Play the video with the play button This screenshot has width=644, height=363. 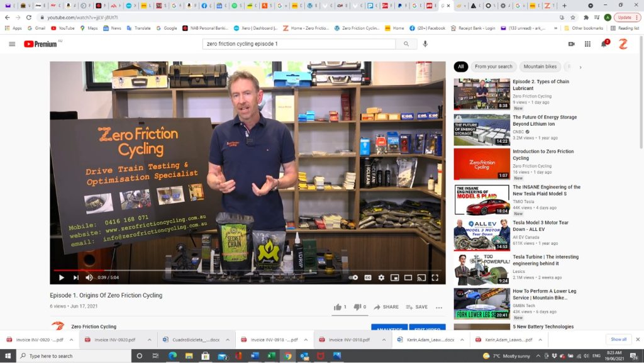(61, 277)
